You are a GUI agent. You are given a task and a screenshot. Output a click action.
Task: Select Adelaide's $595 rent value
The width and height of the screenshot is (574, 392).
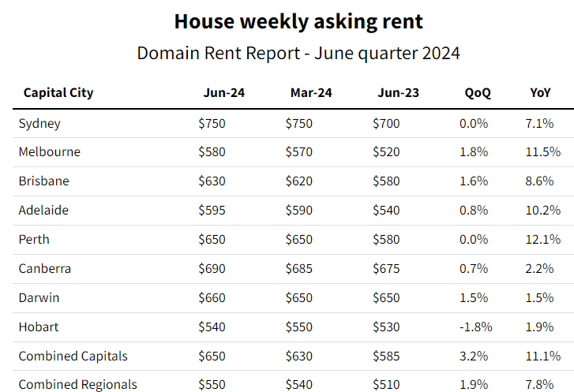(212, 211)
